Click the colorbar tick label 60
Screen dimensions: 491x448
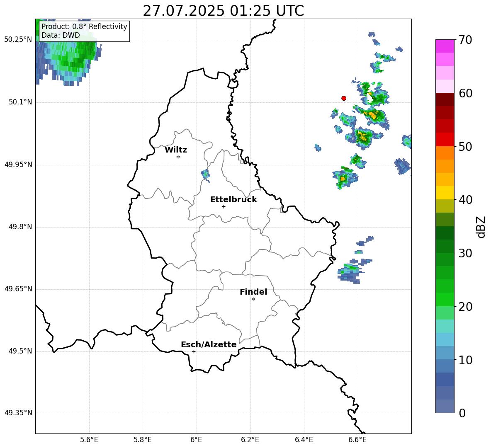465,93
